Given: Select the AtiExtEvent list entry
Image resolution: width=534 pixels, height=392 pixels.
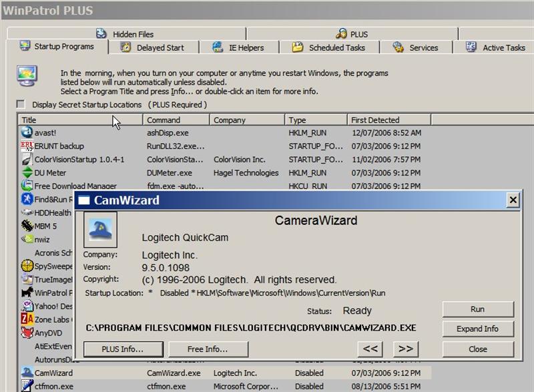Looking at the screenshot, I should 53,346.
